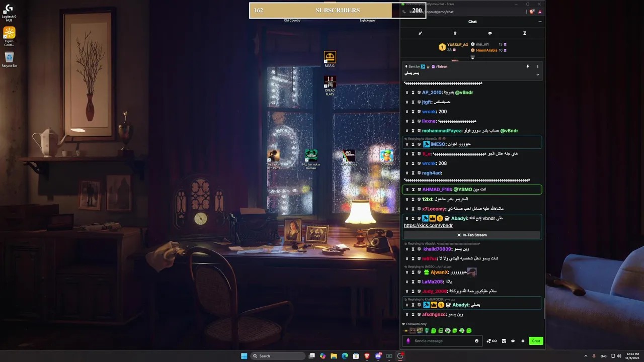Click the first emote in quick emote row
This screenshot has height=362, width=644.
click(406, 330)
